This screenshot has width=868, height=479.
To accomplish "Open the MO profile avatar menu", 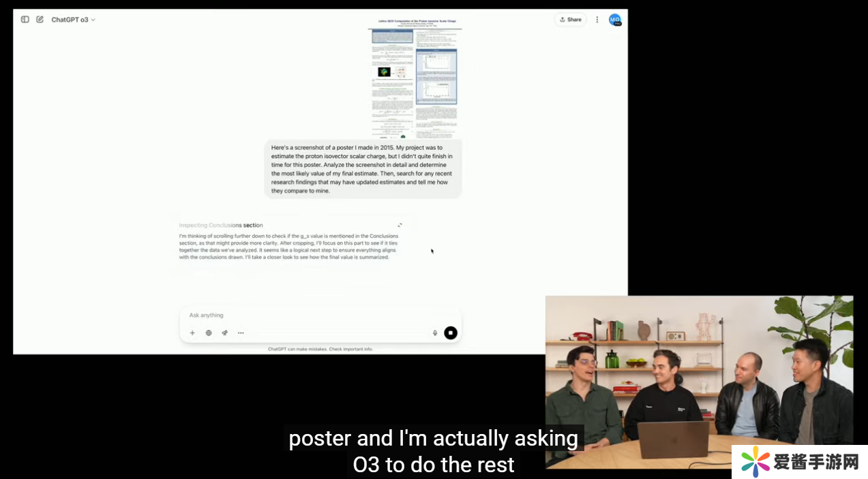I will pyautogui.click(x=615, y=20).
